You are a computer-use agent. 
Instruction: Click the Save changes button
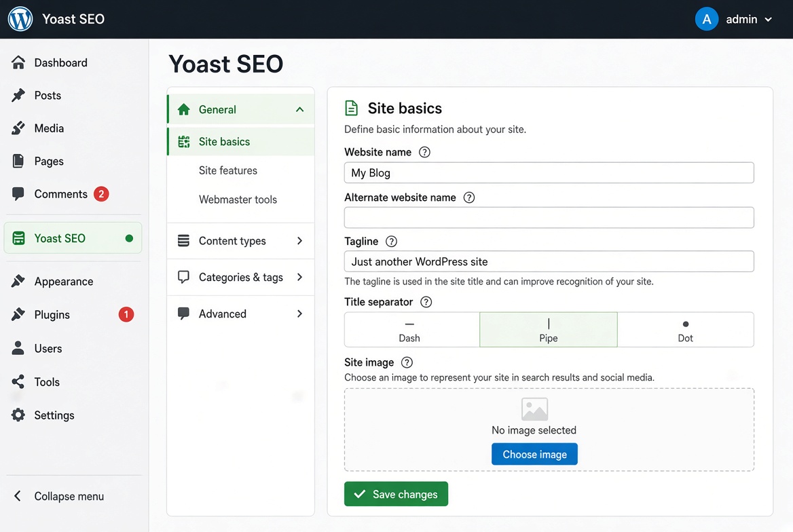click(x=396, y=494)
